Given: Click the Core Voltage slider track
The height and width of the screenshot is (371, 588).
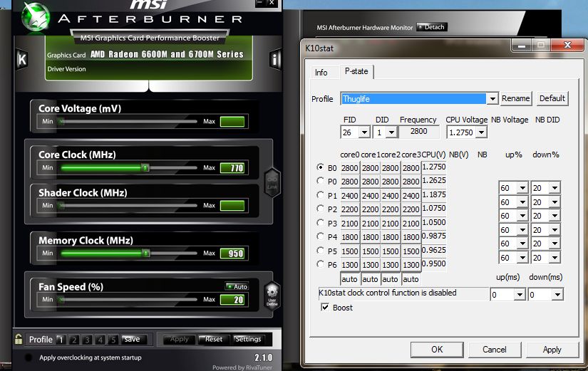Looking at the screenshot, I should click(x=128, y=122).
